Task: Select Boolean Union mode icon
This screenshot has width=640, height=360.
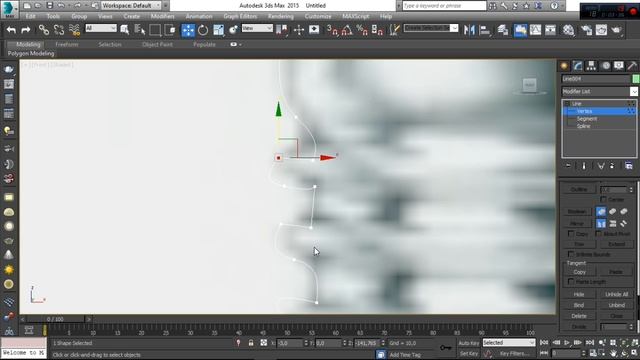Action: [601, 211]
